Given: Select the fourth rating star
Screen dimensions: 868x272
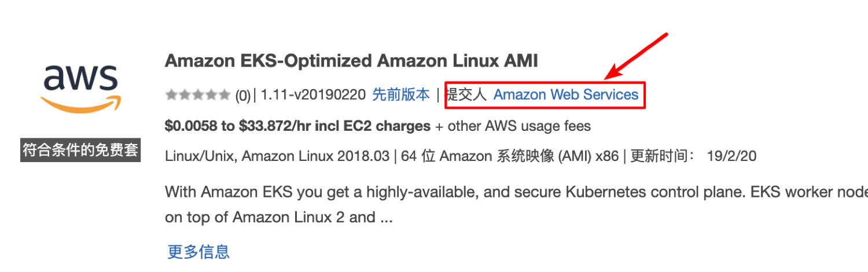Looking at the screenshot, I should pyautogui.click(x=211, y=95).
